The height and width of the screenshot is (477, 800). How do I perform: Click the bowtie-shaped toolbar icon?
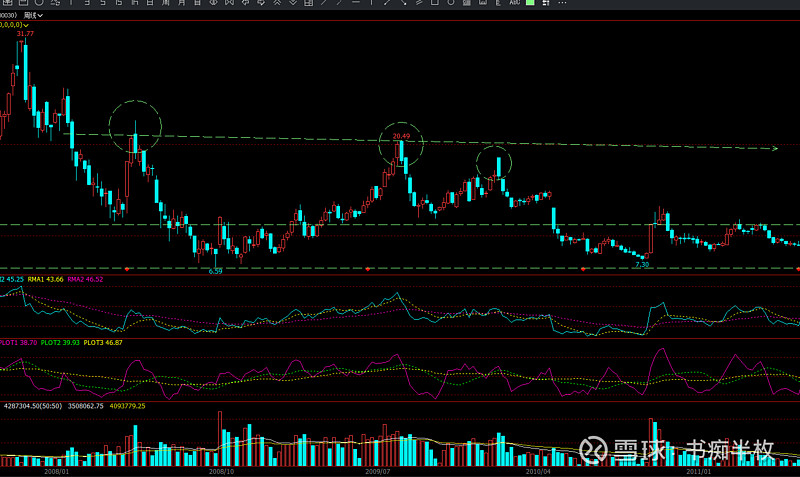(229, 3)
